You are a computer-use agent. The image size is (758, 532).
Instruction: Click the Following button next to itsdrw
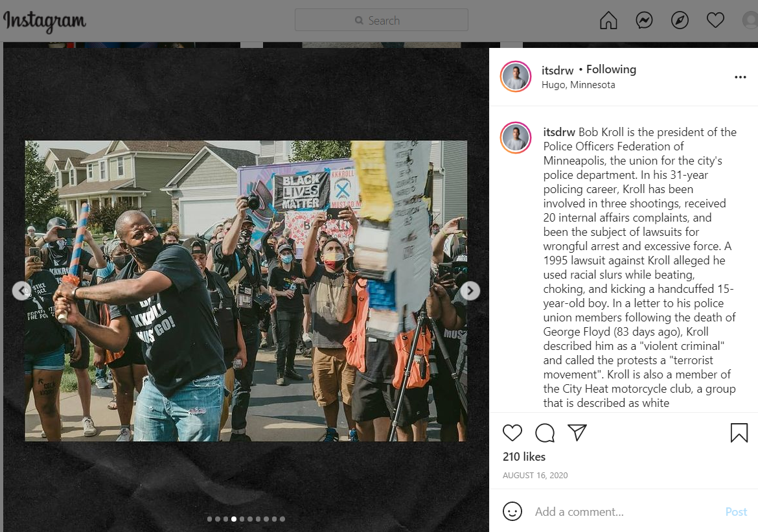[611, 69]
